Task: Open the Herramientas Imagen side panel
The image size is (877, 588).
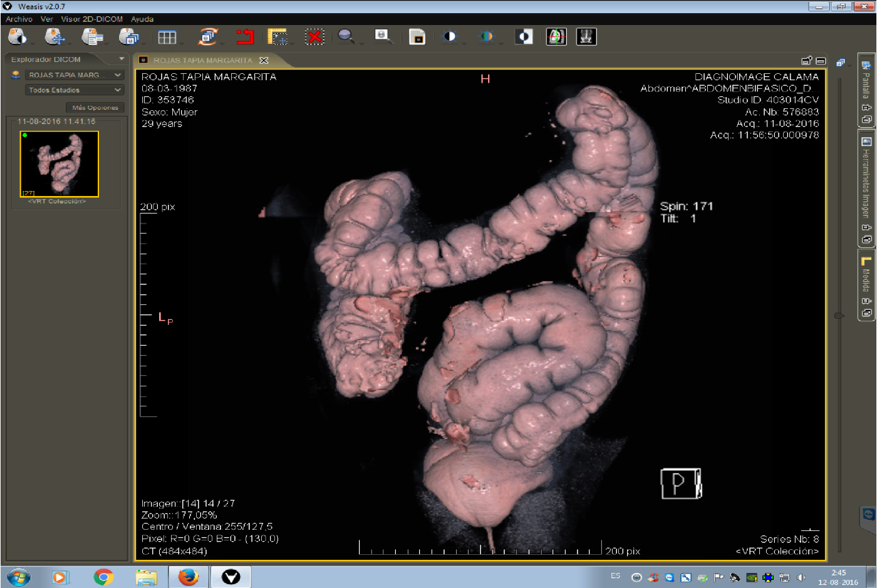Action: [866, 182]
